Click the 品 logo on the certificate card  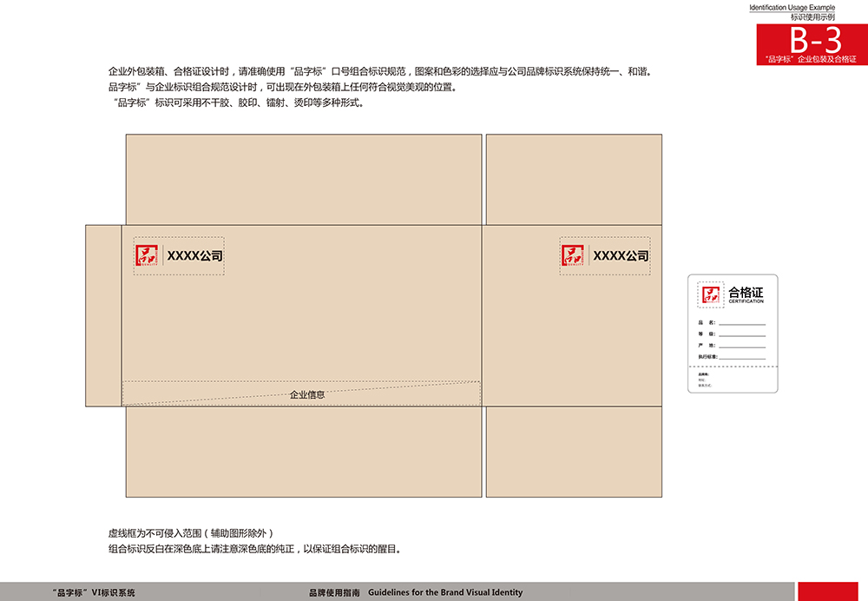point(712,294)
